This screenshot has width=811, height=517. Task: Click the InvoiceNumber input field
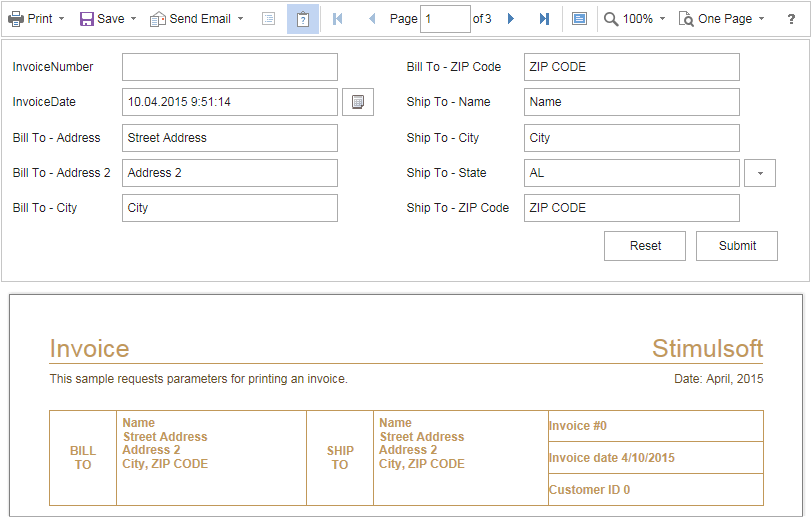pyautogui.click(x=229, y=67)
